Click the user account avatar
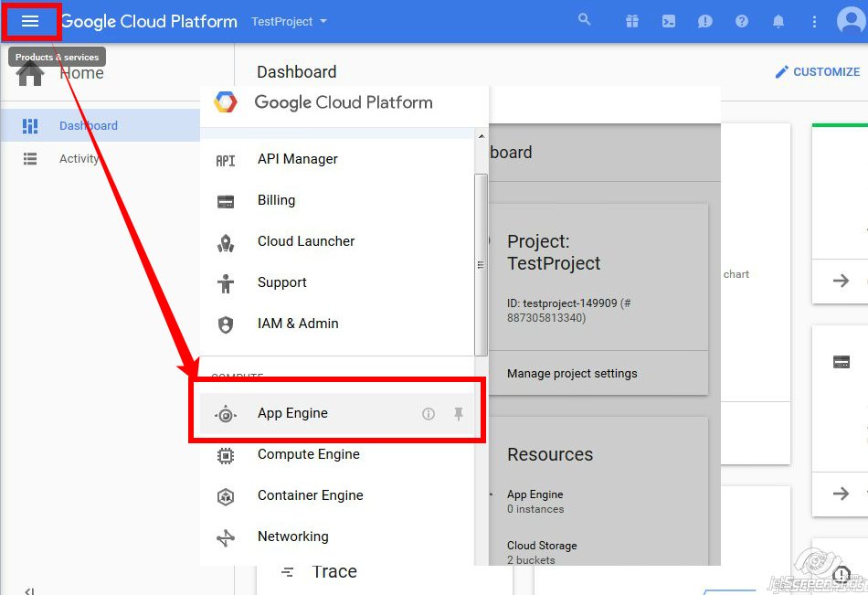Screen dimensions: 868x595 click(851, 21)
